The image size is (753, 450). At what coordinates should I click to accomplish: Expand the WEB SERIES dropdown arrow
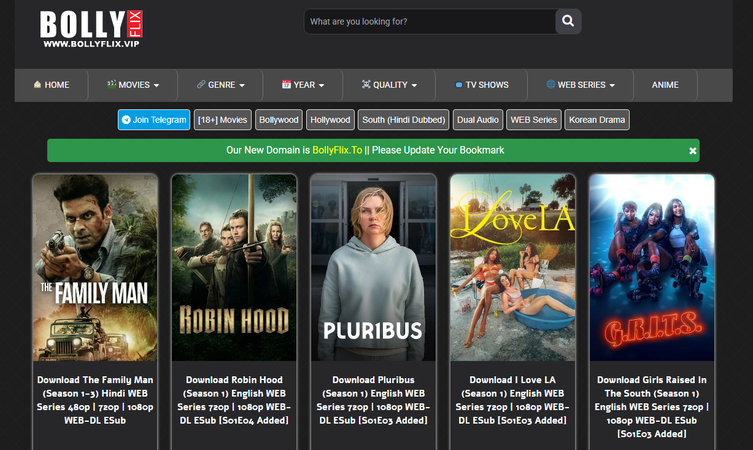[x=612, y=85]
